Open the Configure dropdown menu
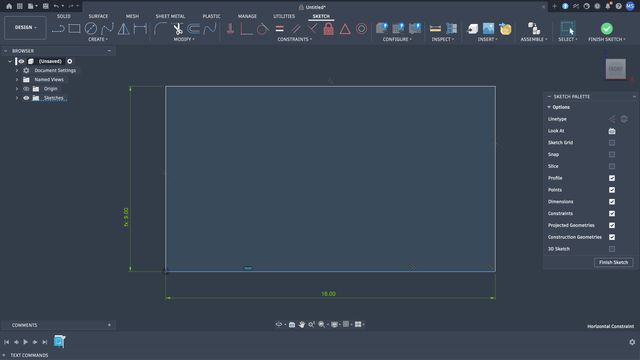This screenshot has width=640, height=360. click(x=397, y=39)
